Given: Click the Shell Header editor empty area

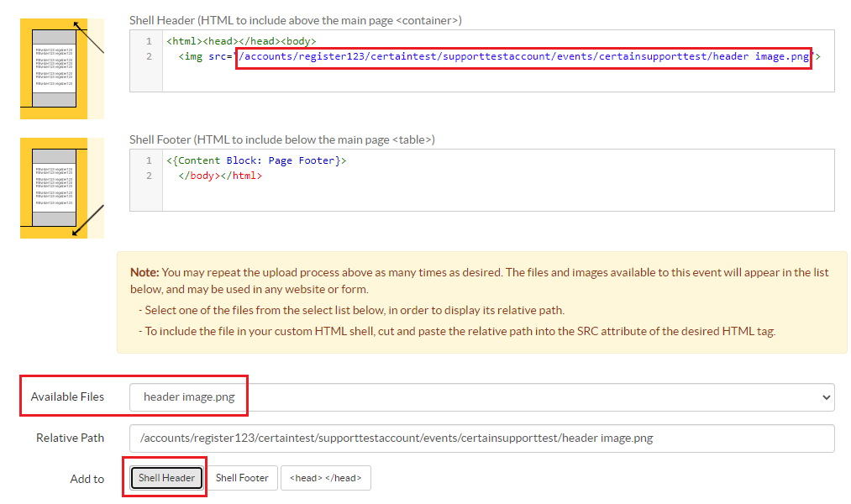Looking at the screenshot, I should (498, 77).
